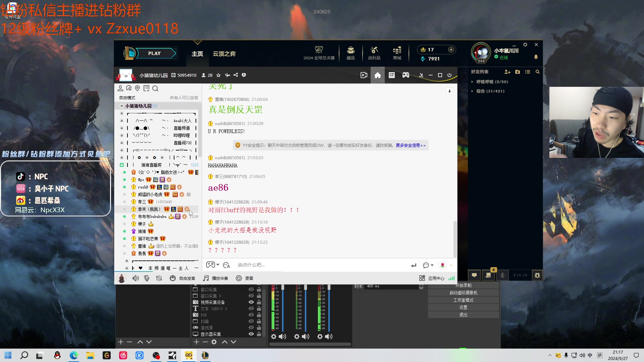The height and width of the screenshot is (362, 644).
Task: Decrease the 时长 400 ms stepper
Action: 421,288
